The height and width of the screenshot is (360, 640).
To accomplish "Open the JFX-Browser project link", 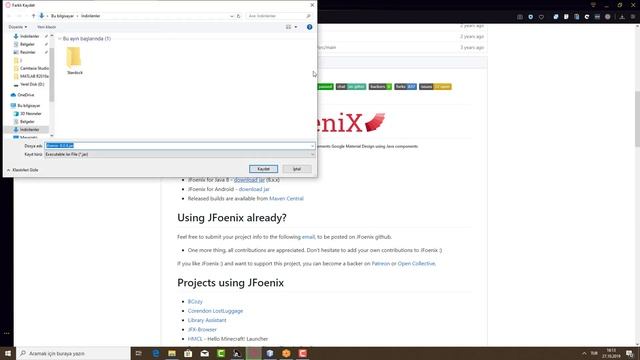I will coord(202,329).
